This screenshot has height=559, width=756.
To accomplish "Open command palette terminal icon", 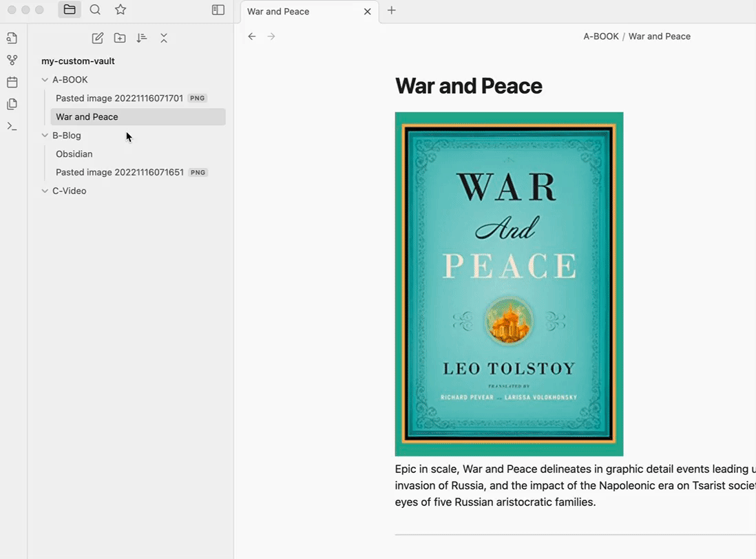I will 12,126.
